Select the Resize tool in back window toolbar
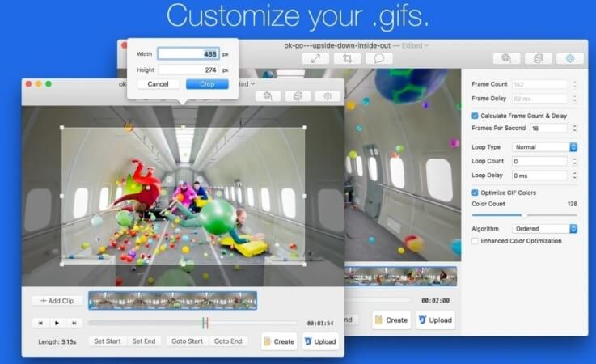The image size is (596, 364). click(x=315, y=58)
